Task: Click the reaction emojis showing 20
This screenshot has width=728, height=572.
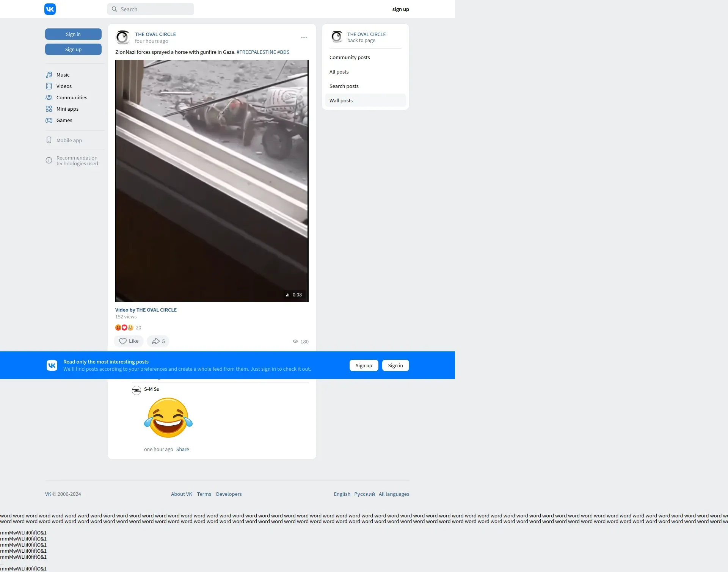Action: click(x=128, y=328)
